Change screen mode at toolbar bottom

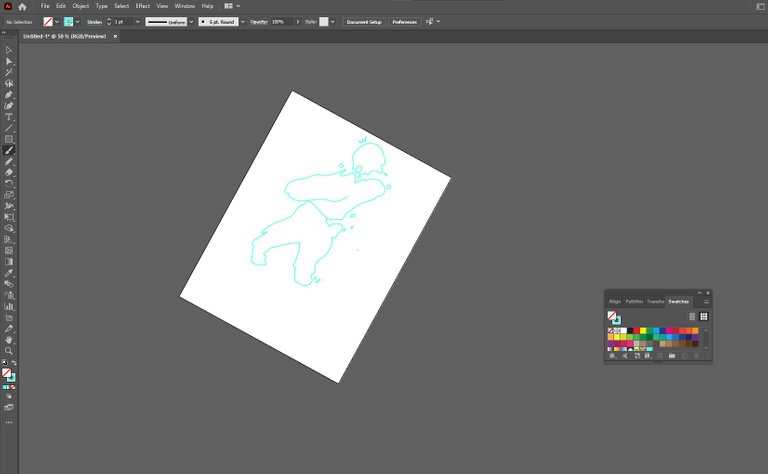[x=9, y=407]
